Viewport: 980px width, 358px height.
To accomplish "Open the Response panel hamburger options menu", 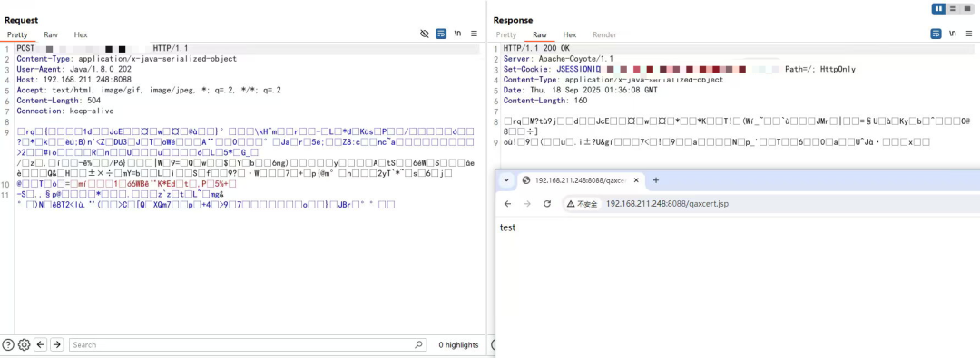I will click(x=969, y=34).
